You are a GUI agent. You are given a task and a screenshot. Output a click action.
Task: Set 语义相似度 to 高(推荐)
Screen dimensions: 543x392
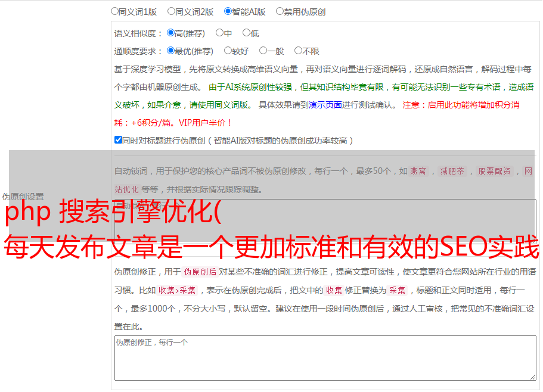170,33
